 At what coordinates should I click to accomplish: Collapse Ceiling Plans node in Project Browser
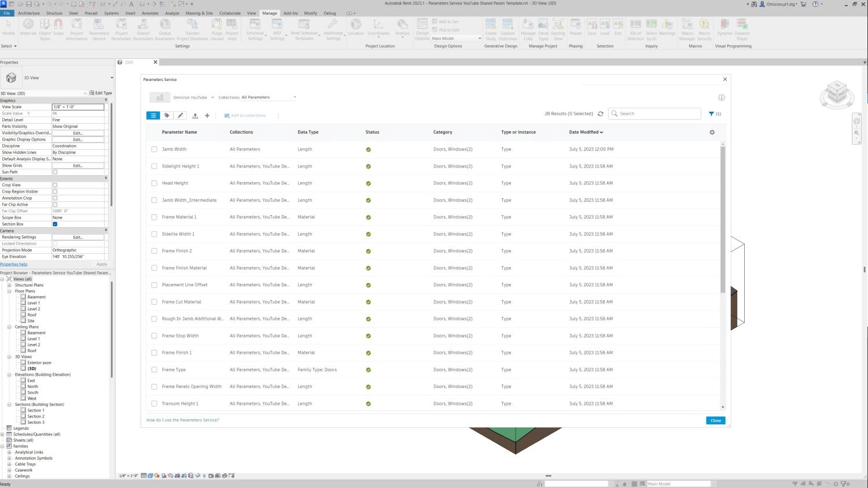(x=9, y=327)
